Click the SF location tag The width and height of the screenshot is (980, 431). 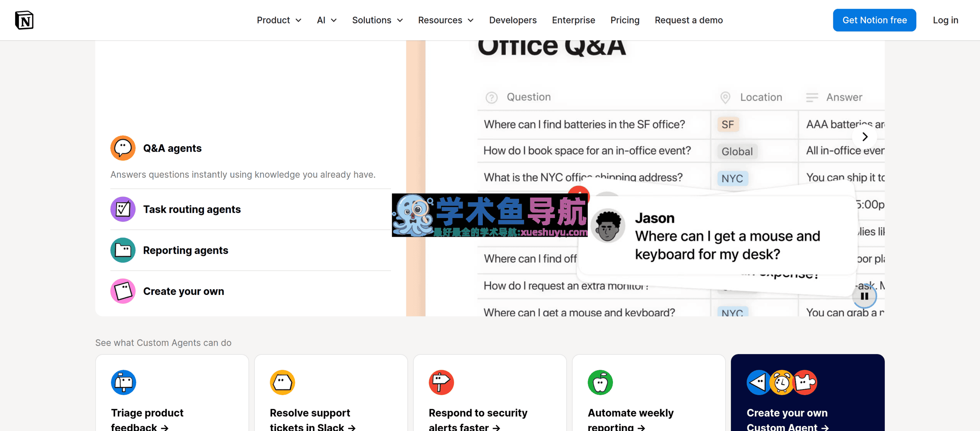coord(728,124)
